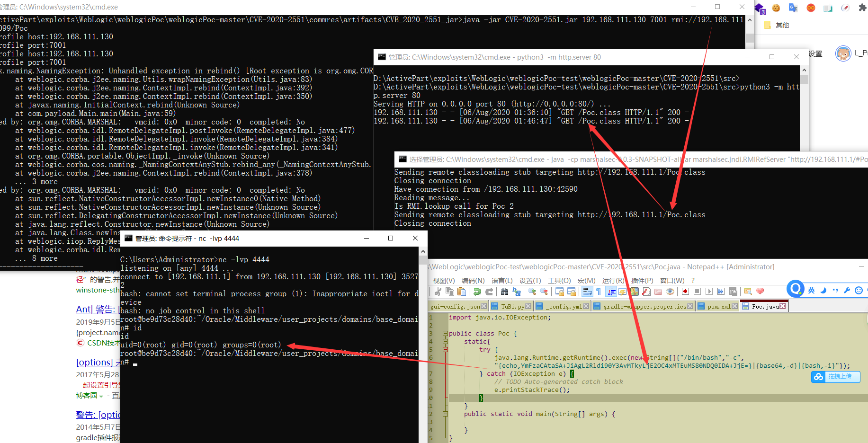Open the '[options]' search result link

[98, 362]
